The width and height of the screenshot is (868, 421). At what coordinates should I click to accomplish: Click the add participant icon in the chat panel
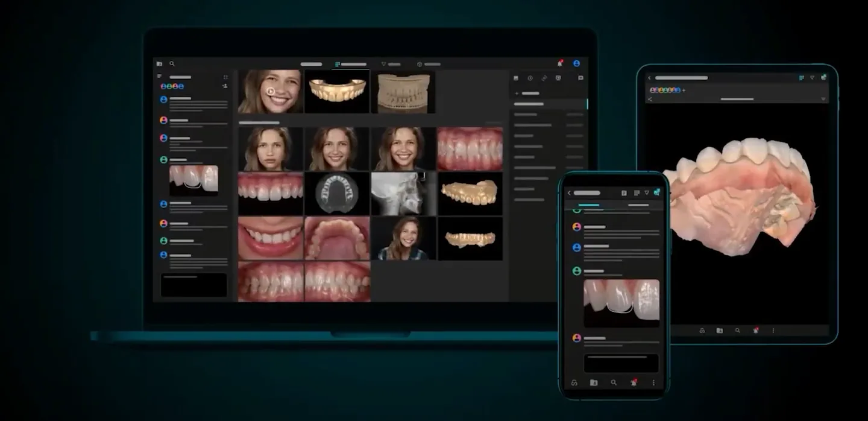pyautogui.click(x=225, y=86)
